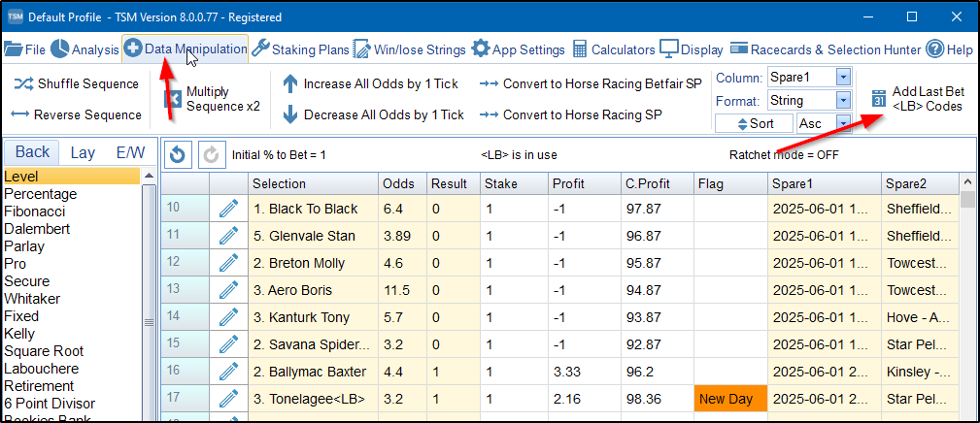Edit row 13 using the pencil icon
The width and height of the screenshot is (980, 423).
228,290
